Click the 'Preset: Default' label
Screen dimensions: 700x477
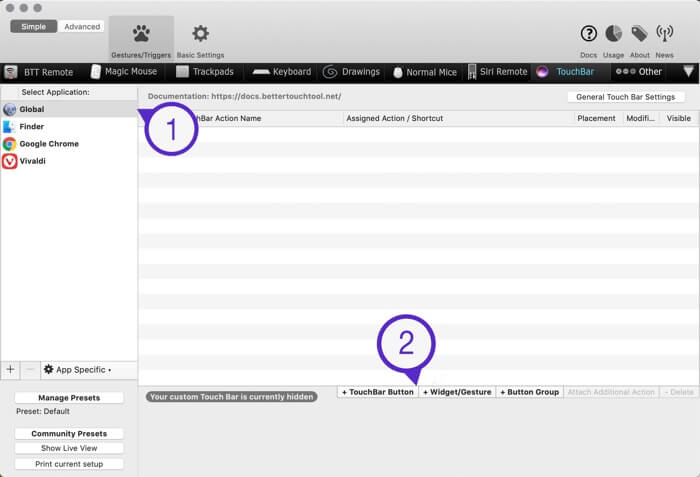click(43, 411)
